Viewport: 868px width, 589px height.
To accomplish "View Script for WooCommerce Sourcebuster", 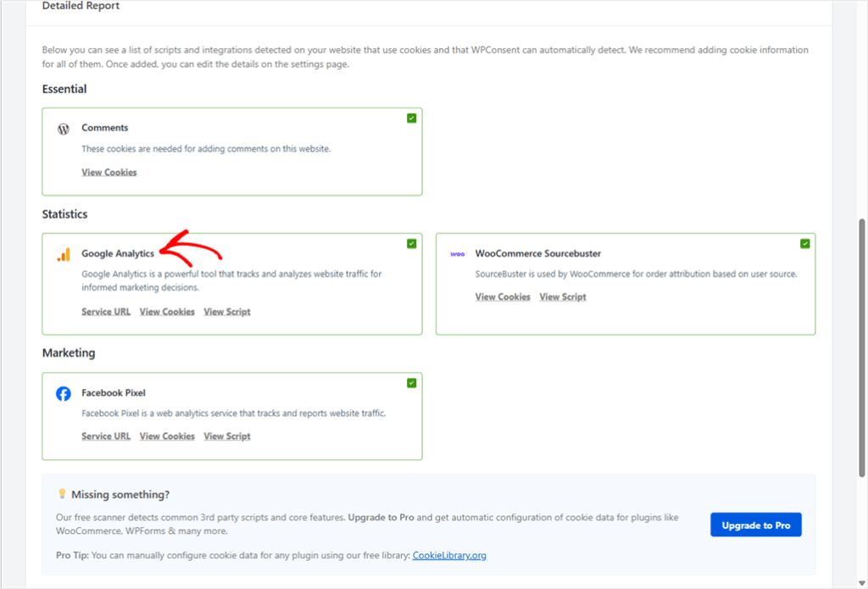I will click(563, 297).
